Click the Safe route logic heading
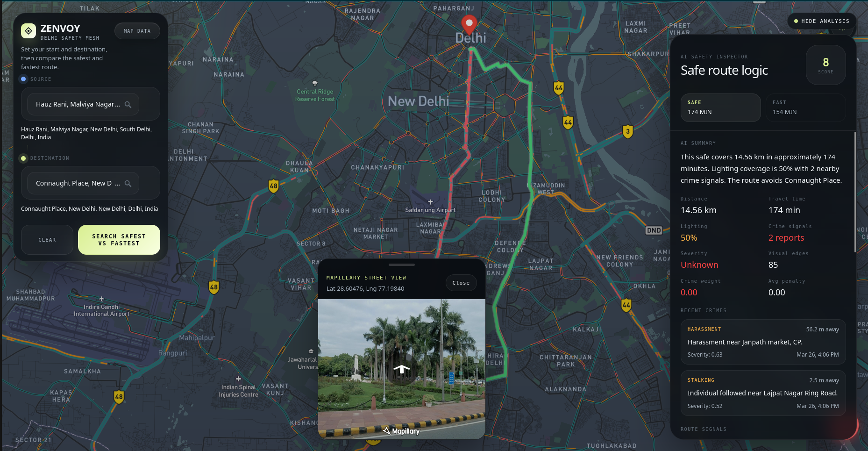The image size is (868, 451). click(x=724, y=70)
